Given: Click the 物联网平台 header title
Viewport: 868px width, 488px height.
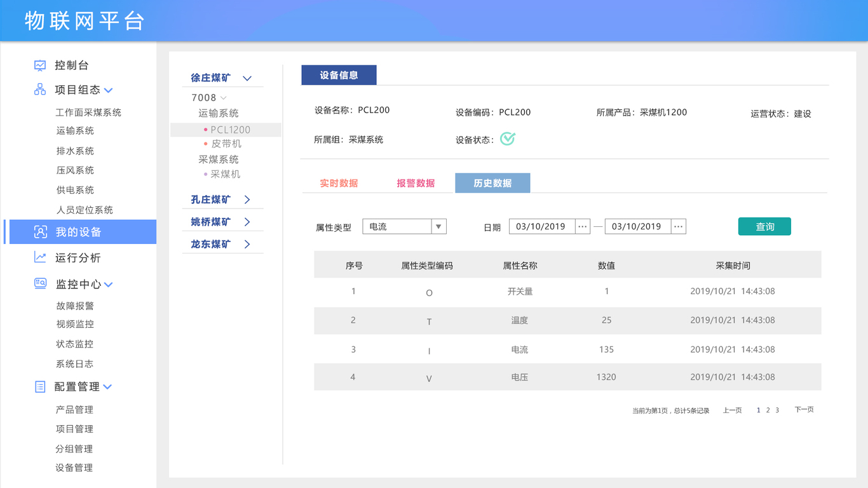Looking at the screenshot, I should coord(85,20).
